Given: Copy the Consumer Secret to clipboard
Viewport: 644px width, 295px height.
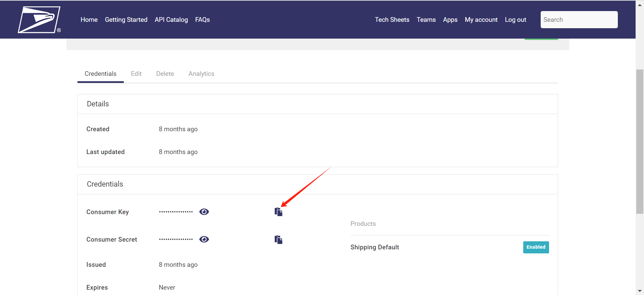Looking at the screenshot, I should 278,240.
